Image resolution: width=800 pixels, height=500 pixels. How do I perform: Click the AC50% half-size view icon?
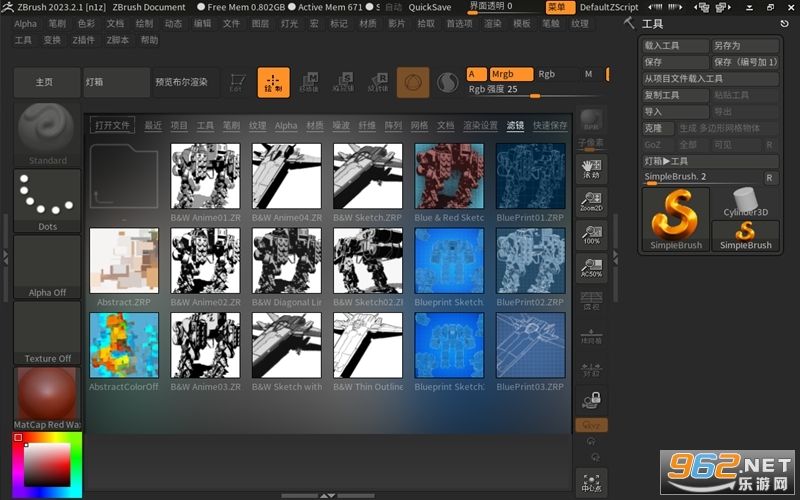click(591, 268)
